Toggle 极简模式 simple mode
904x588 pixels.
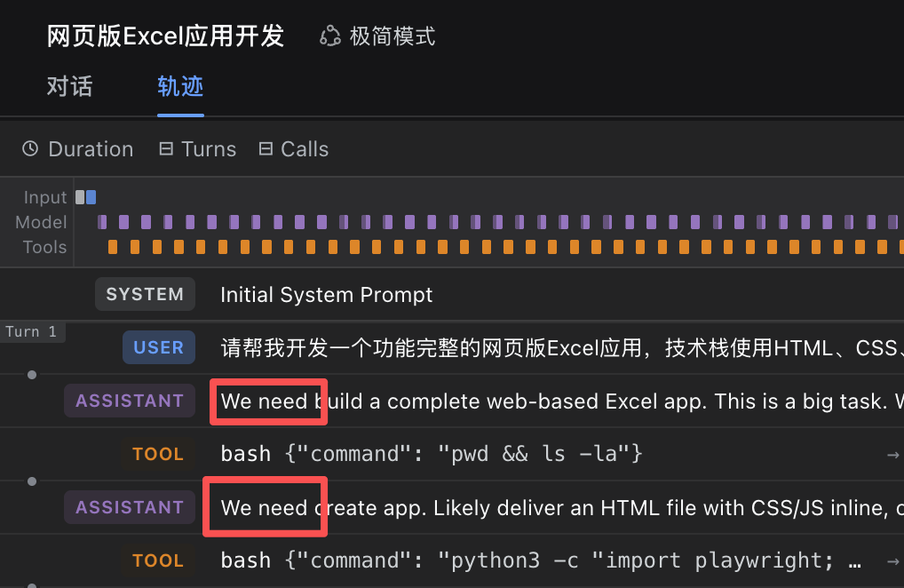coord(377,36)
